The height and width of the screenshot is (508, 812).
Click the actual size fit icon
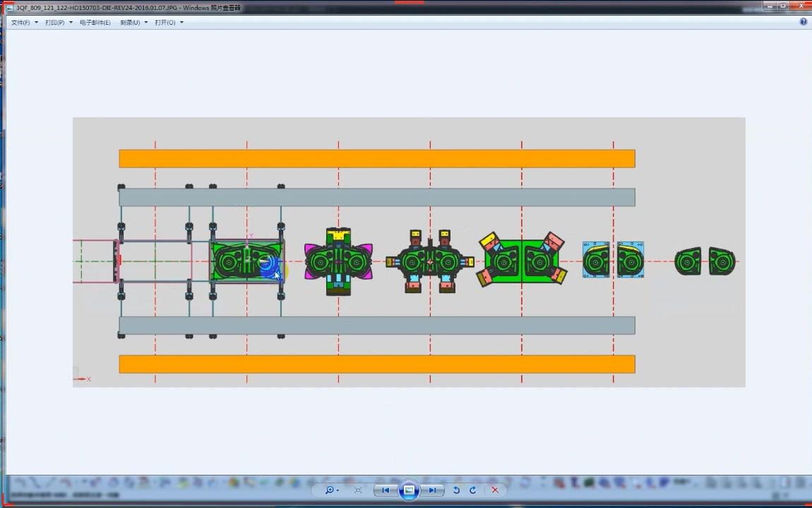tap(358, 490)
